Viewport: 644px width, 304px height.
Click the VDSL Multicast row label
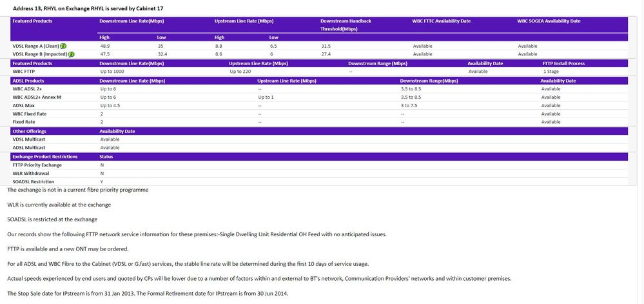coord(29,139)
